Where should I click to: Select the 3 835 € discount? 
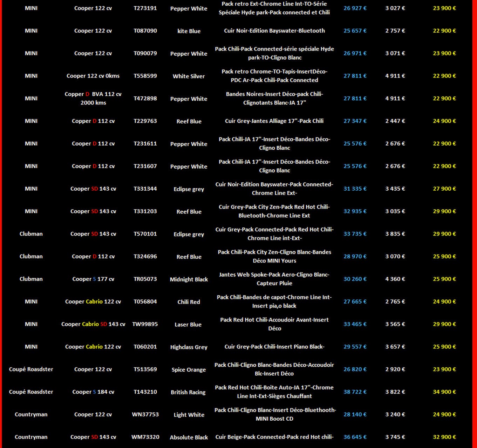(395, 234)
